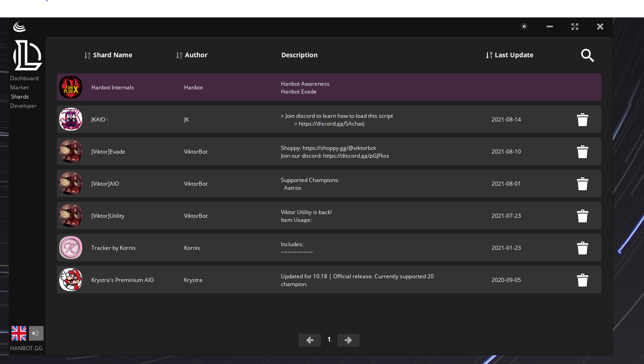
Task: Open the Dashboard section
Action: point(24,78)
